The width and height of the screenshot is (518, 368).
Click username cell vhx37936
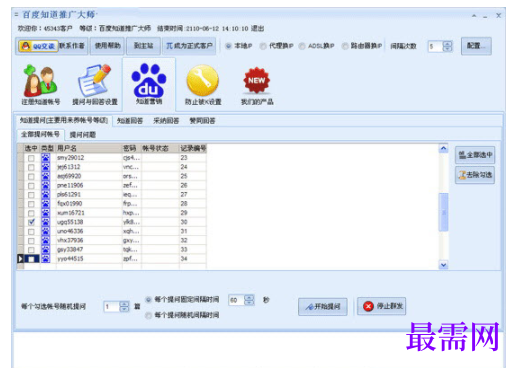click(89, 240)
